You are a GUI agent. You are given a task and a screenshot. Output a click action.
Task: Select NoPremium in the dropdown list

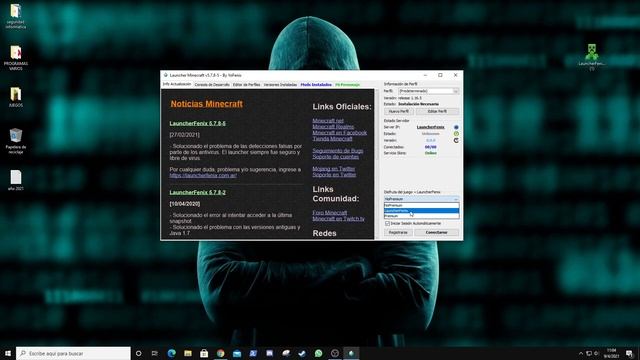tap(421, 205)
